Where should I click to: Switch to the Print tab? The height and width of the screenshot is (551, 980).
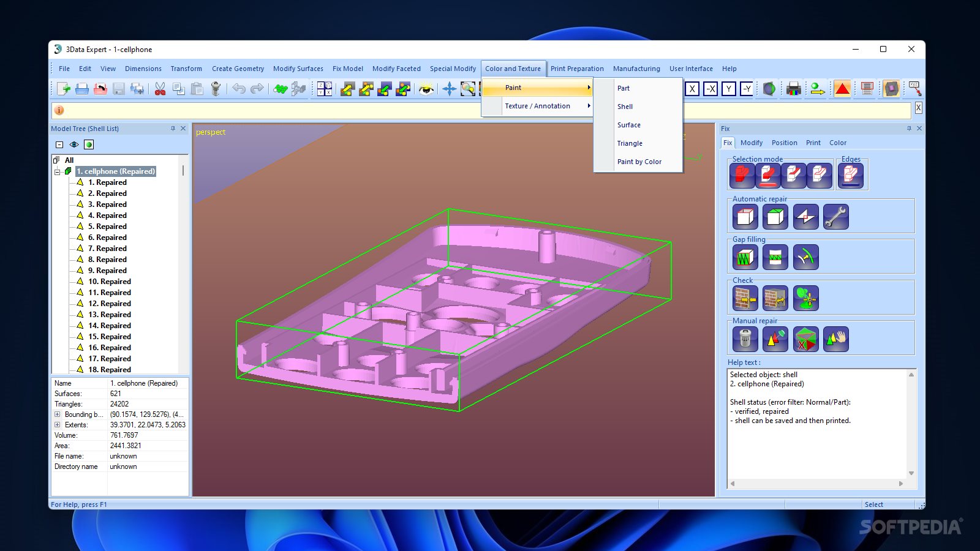tap(813, 143)
